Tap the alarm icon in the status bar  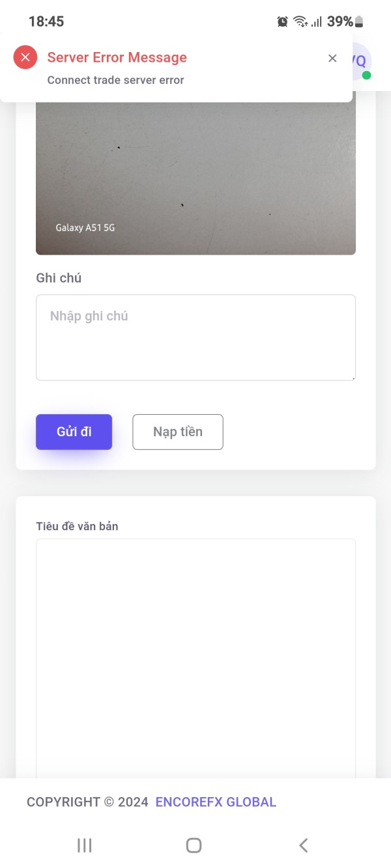click(282, 21)
